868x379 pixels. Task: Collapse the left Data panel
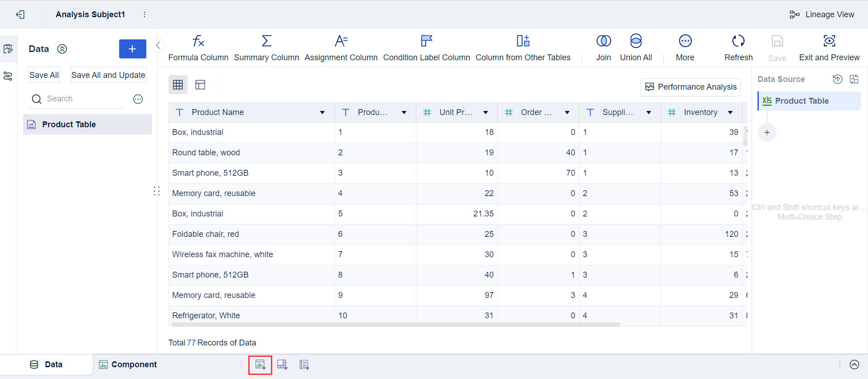tap(158, 45)
